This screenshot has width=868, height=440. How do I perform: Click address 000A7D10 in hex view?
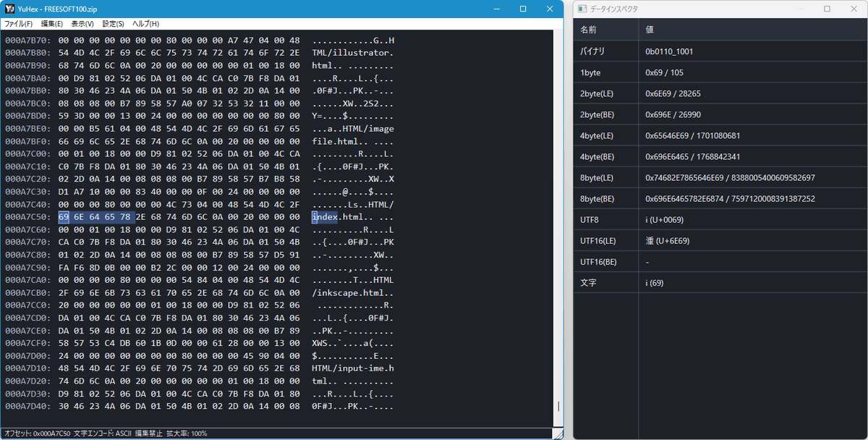[x=28, y=368]
